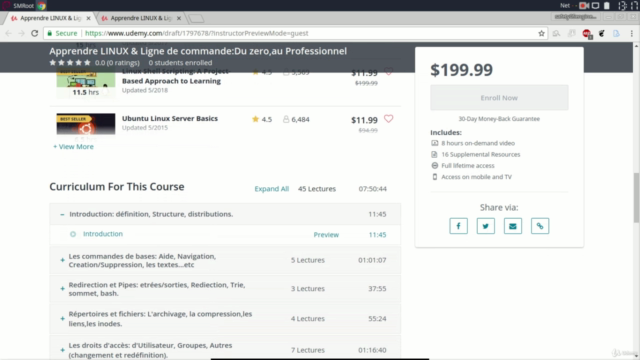Open the Chrome three-dot menu
Image resolution: width=640 pixels, height=360 pixels.
click(631, 33)
